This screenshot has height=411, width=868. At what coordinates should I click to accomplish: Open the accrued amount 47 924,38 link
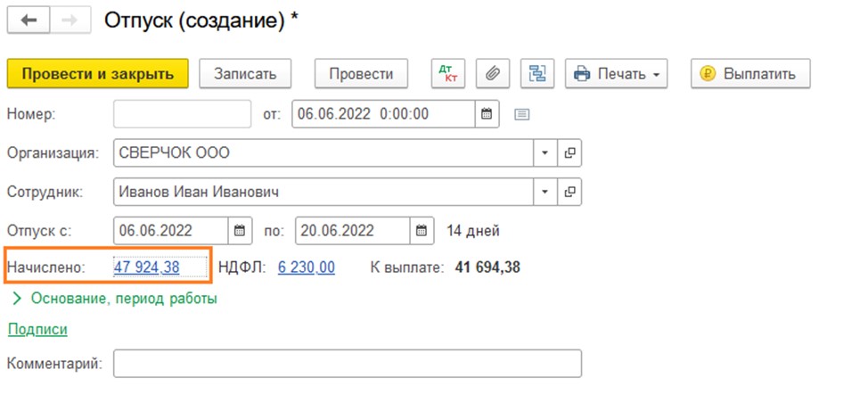pos(147,267)
